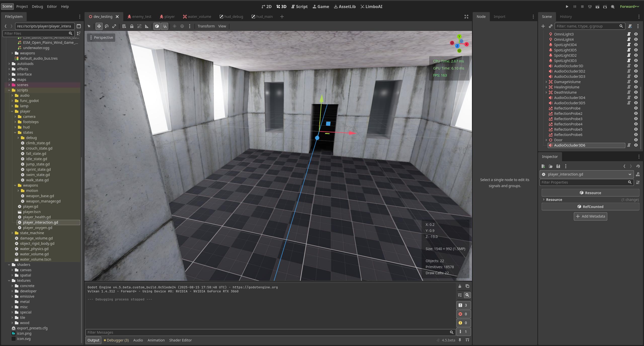Save the currently edited resource in Inspector
This screenshot has width=644, height=346.
(x=558, y=166)
